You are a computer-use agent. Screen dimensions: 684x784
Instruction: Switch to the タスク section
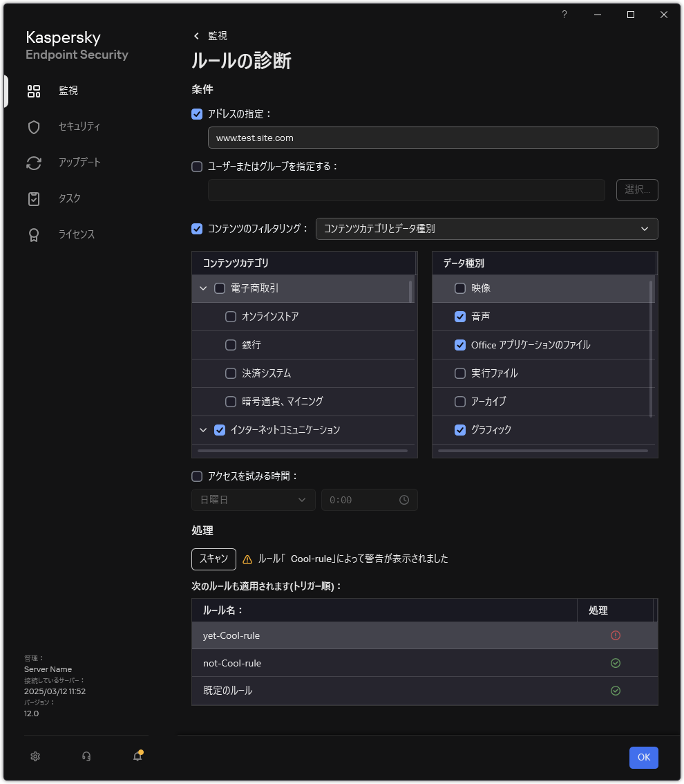tap(33, 198)
